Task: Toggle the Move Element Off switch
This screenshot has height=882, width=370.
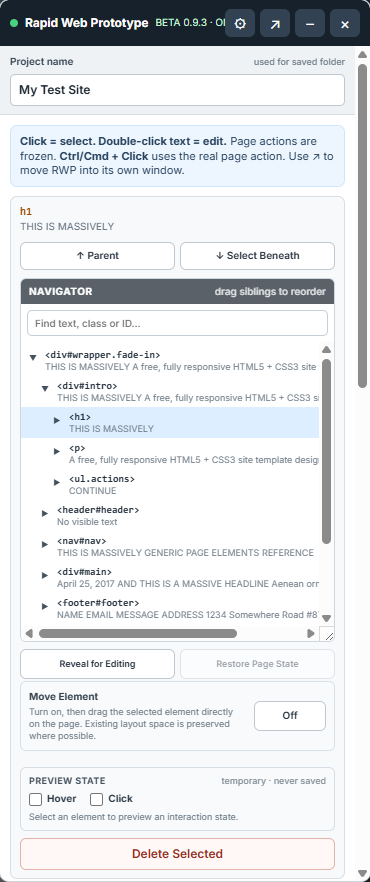Action: (290, 716)
